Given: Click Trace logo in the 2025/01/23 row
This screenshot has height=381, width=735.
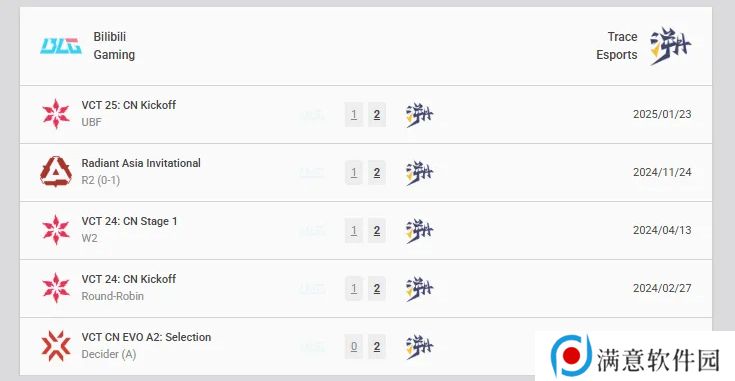Looking at the screenshot, I should tap(419, 115).
